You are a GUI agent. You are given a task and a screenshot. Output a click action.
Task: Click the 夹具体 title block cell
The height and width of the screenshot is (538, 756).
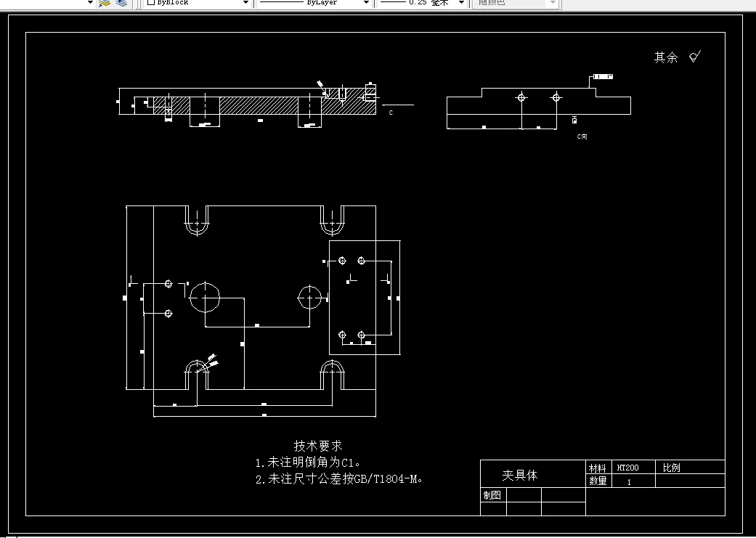[x=521, y=475]
